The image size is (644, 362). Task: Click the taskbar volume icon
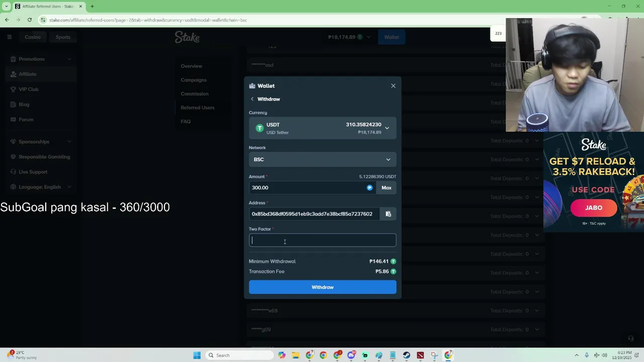click(604, 355)
